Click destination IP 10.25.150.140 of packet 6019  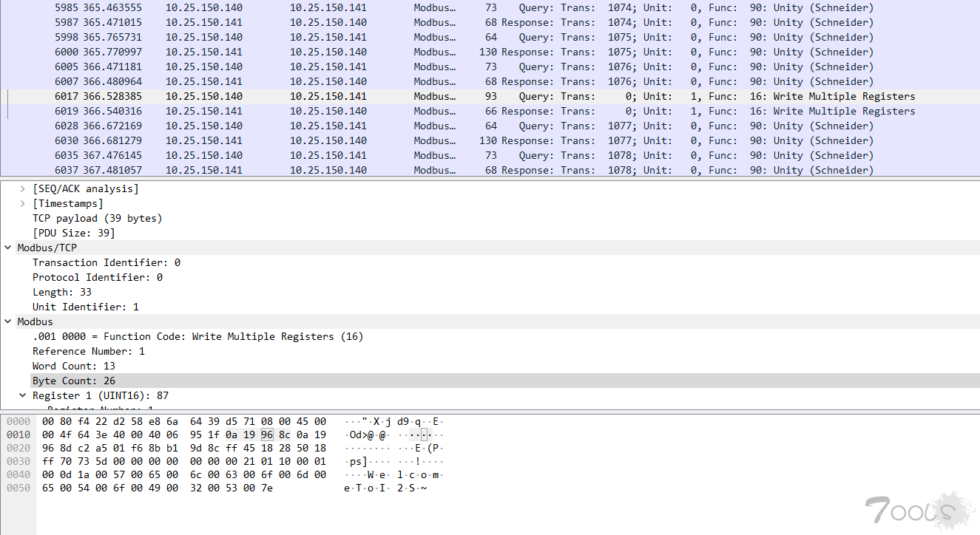click(x=328, y=111)
